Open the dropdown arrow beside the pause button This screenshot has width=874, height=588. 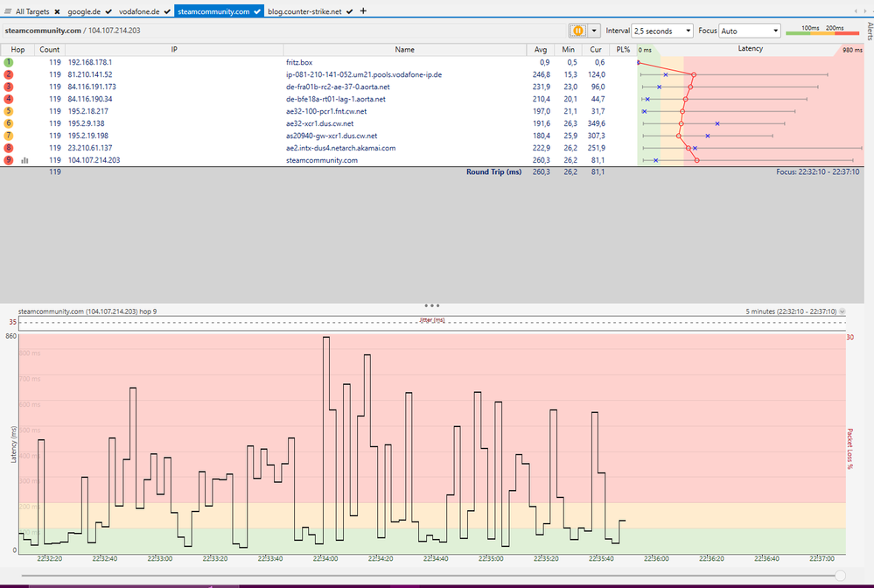click(595, 31)
